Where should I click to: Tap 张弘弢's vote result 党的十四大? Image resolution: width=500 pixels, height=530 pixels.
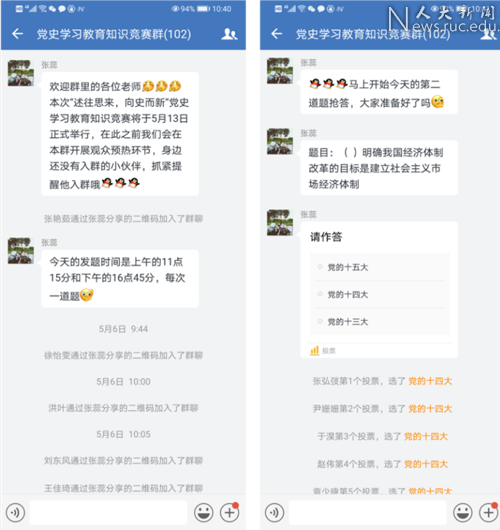coord(430,381)
